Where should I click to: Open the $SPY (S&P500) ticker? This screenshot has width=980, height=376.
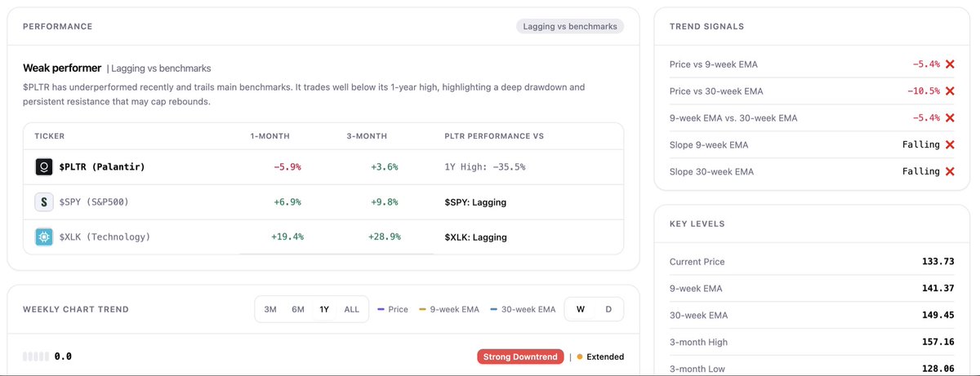tap(94, 202)
